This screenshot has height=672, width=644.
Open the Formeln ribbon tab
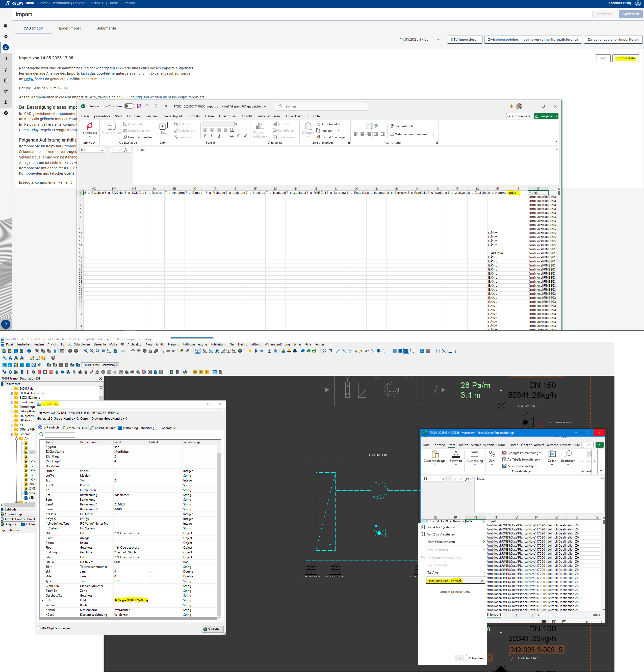coord(193,116)
